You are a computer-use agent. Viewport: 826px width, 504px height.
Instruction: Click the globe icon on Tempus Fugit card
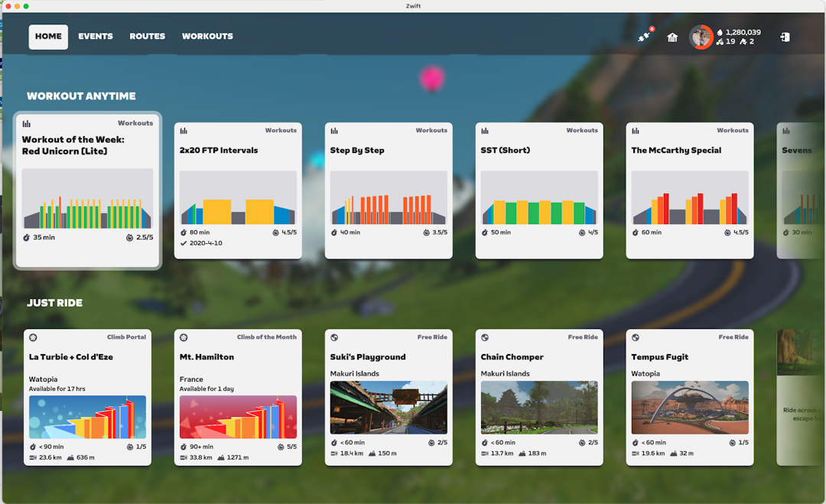[636, 337]
